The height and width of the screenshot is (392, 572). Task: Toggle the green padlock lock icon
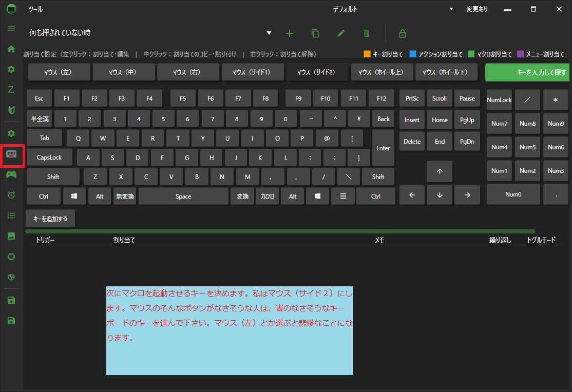(x=403, y=34)
